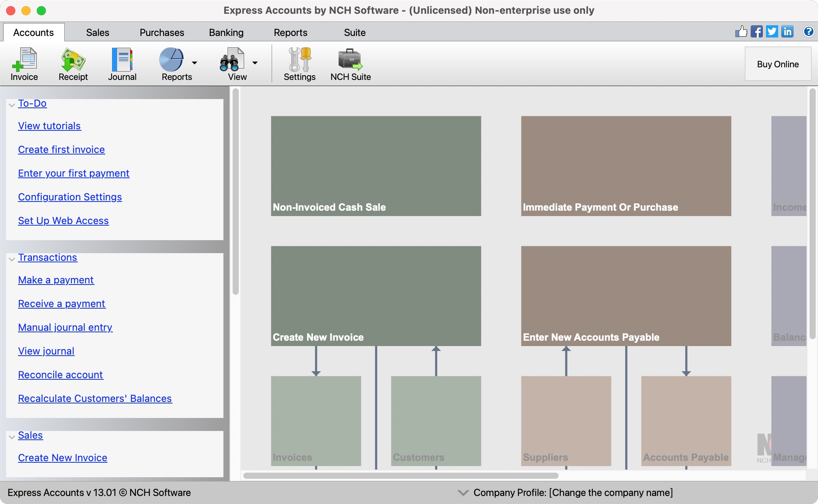This screenshot has height=504, width=818.
Task: Open the Manual journal entry link
Action: (x=65, y=327)
